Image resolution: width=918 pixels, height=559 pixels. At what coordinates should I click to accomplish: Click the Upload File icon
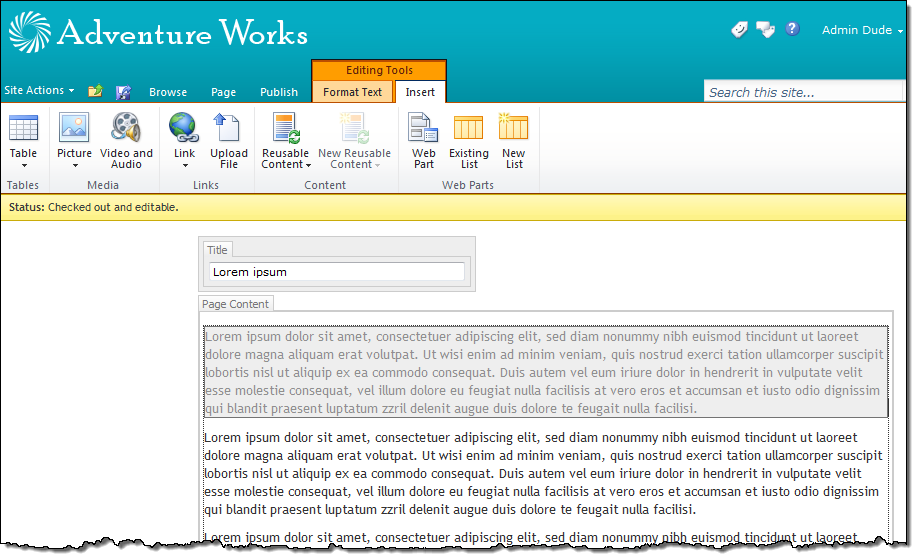(x=228, y=140)
